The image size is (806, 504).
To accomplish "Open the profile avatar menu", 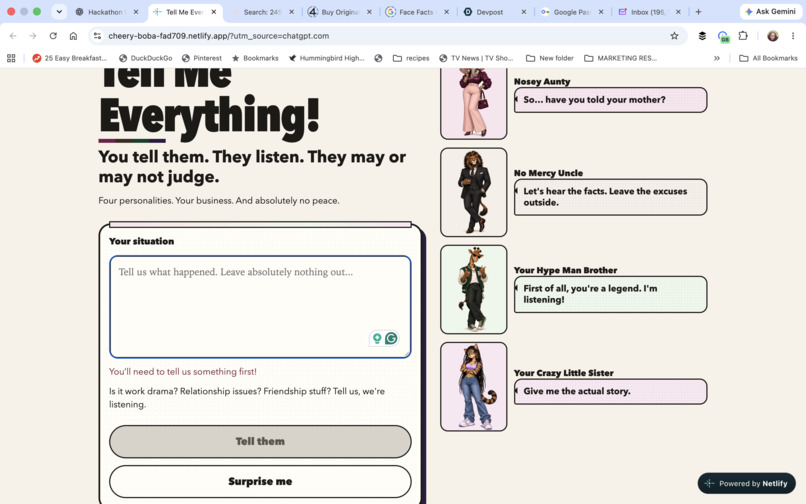I will [x=773, y=36].
